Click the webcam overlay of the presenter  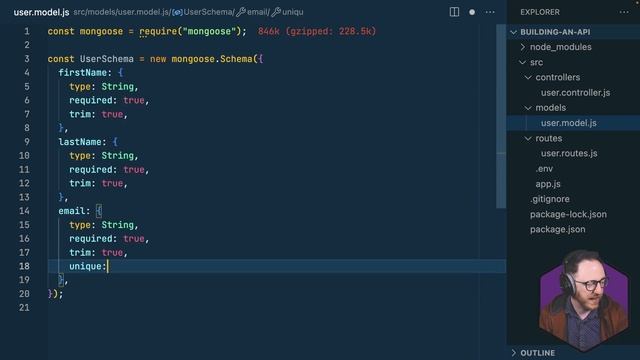pos(584,300)
